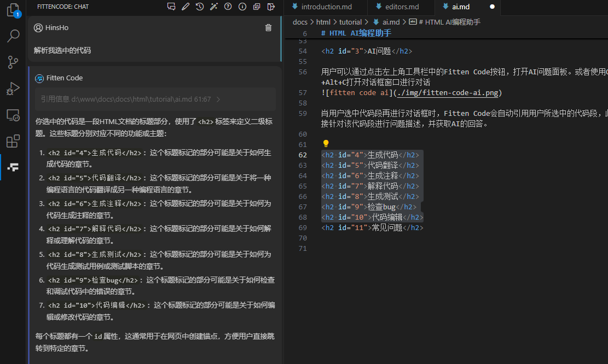Image resolution: width=608 pixels, height=364 pixels.
Task: Open the Explorer view in activity bar
Action: tap(13, 10)
